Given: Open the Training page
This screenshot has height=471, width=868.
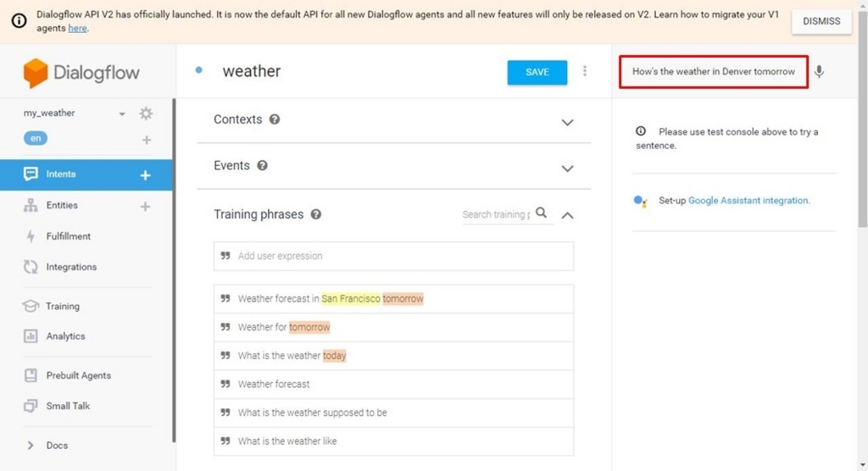Looking at the screenshot, I should pos(63,306).
